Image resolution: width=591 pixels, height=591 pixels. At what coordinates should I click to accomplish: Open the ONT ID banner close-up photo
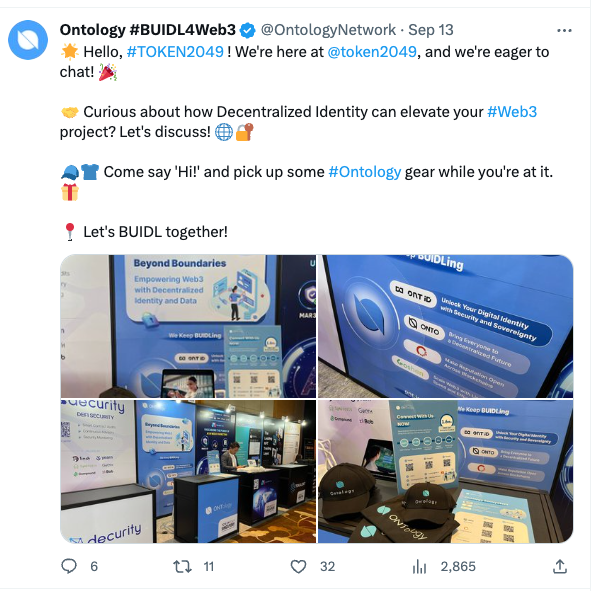click(446, 326)
